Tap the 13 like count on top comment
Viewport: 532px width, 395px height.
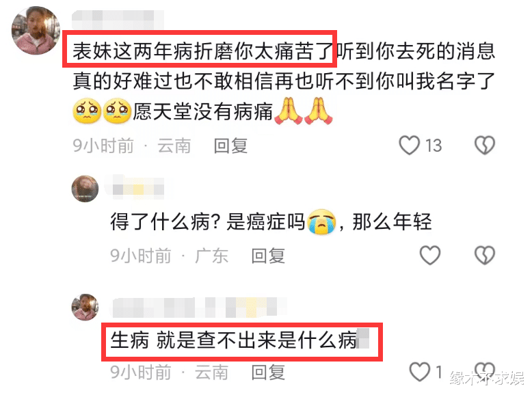pos(434,146)
